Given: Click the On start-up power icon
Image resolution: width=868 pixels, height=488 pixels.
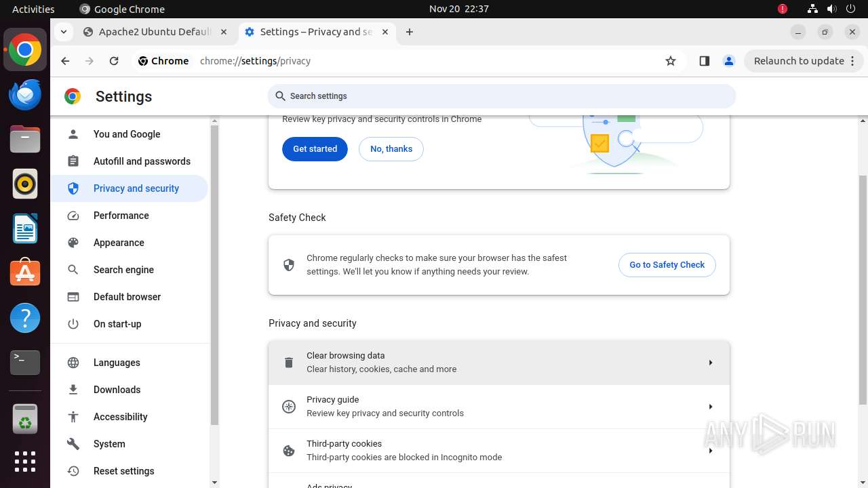Looking at the screenshot, I should pyautogui.click(x=73, y=324).
